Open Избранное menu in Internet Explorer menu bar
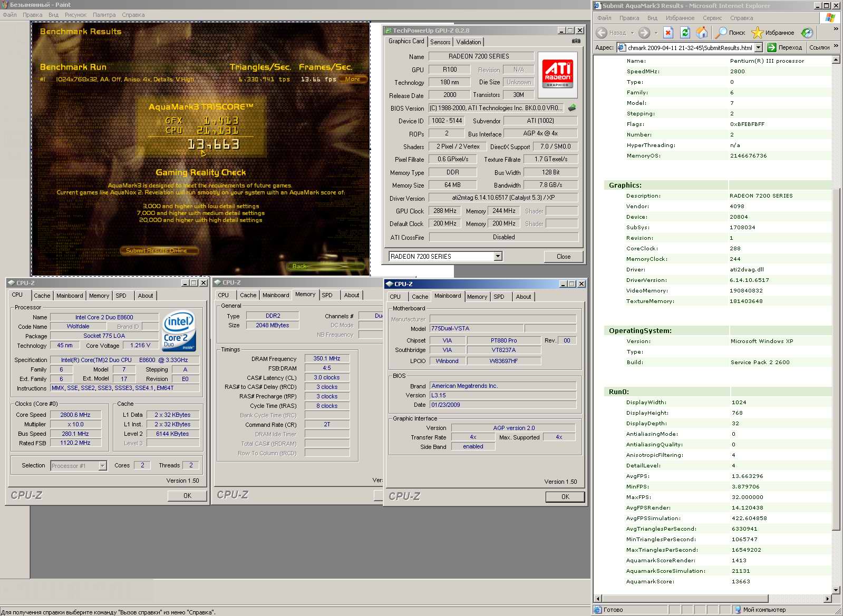843x616 pixels. [x=680, y=18]
